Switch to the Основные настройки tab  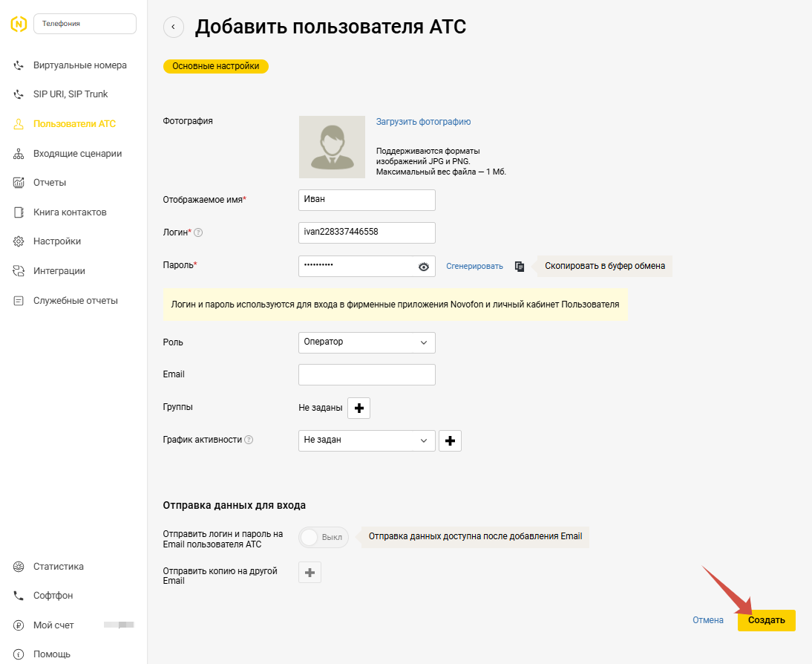point(215,66)
